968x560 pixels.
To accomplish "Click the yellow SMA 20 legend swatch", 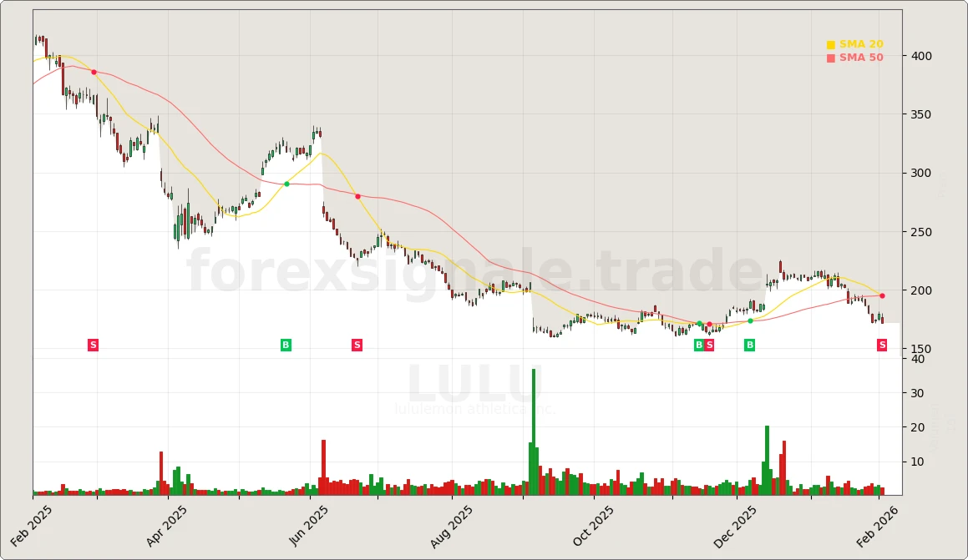I will pyautogui.click(x=831, y=45).
